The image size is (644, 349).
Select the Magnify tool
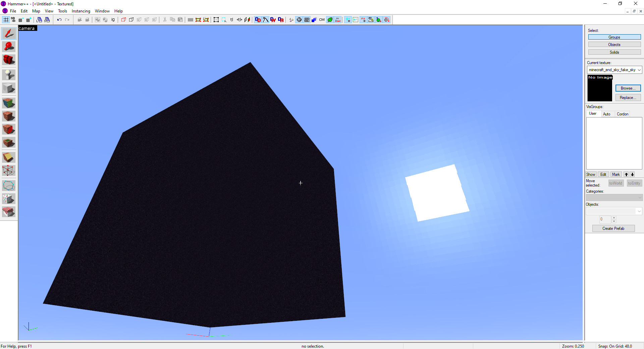click(8, 46)
